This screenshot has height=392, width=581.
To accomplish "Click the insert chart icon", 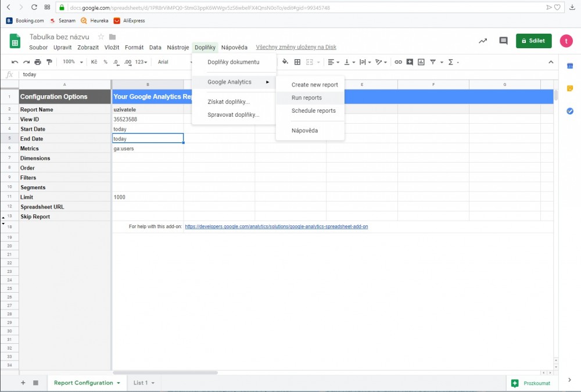I will pyautogui.click(x=421, y=62).
